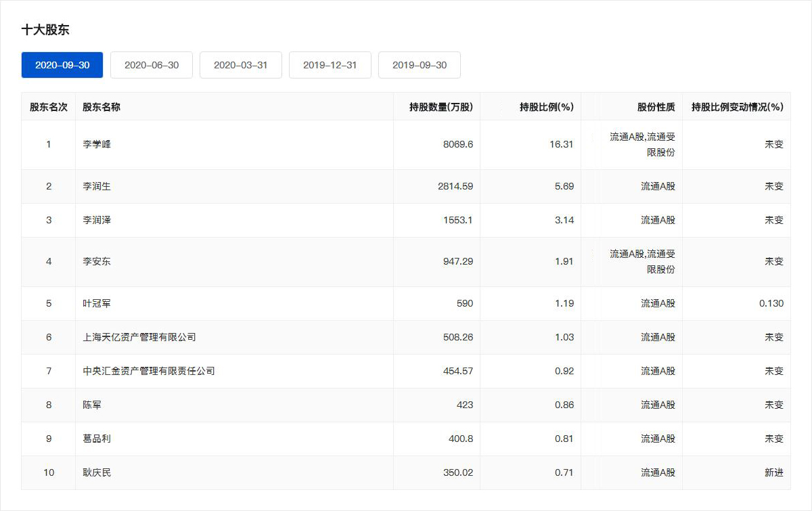The image size is (812, 511).
Task: View the 2019-12-31 report tab
Action: click(x=330, y=65)
